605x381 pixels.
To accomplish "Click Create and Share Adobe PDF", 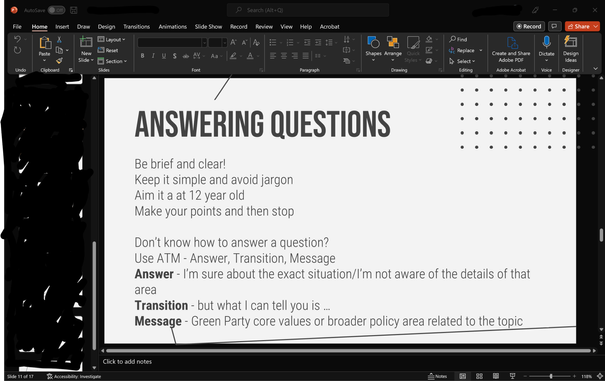I will tap(511, 49).
